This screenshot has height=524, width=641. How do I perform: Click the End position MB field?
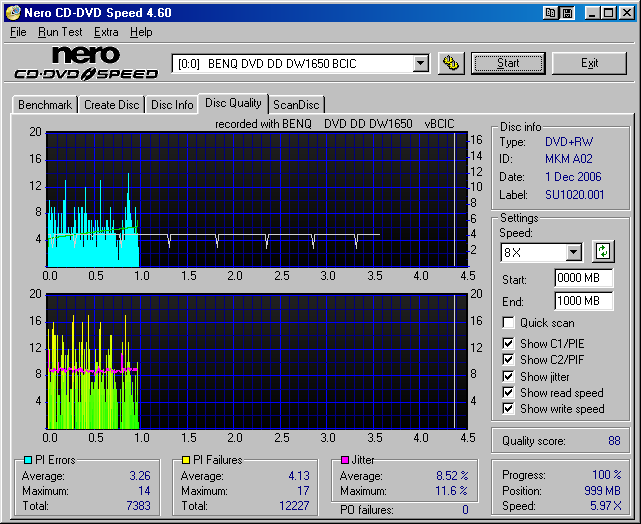click(583, 301)
